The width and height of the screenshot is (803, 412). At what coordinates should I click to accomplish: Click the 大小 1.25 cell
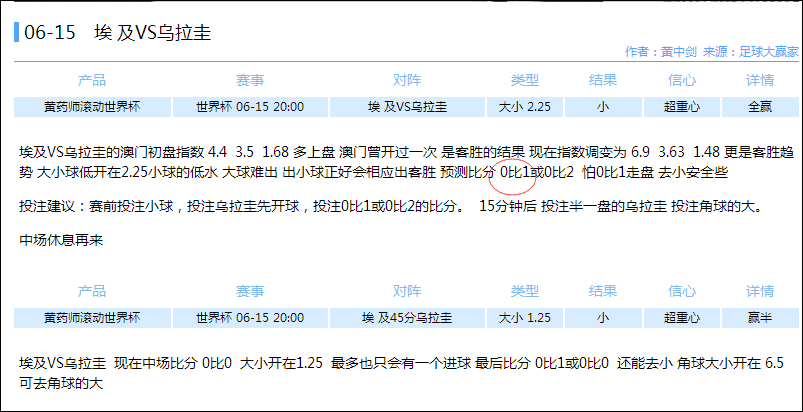click(525, 318)
